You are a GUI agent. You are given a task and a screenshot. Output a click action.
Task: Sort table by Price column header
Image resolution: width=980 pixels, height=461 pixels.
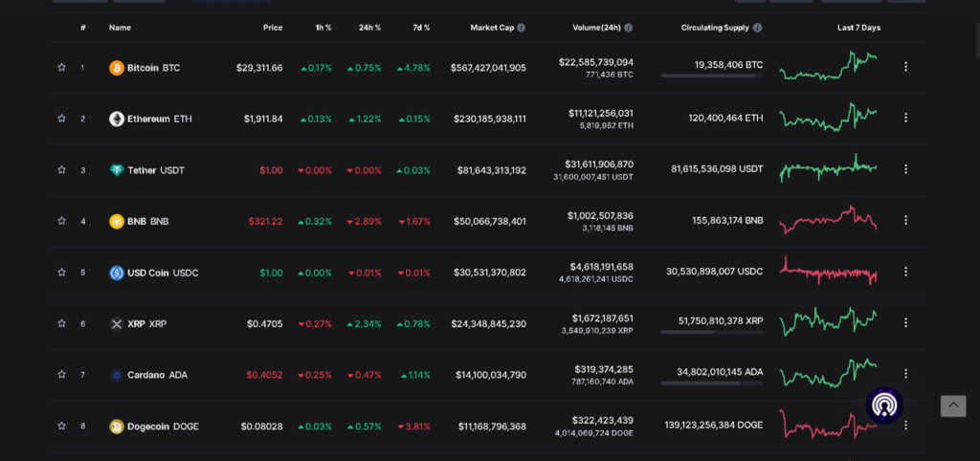click(x=273, y=28)
